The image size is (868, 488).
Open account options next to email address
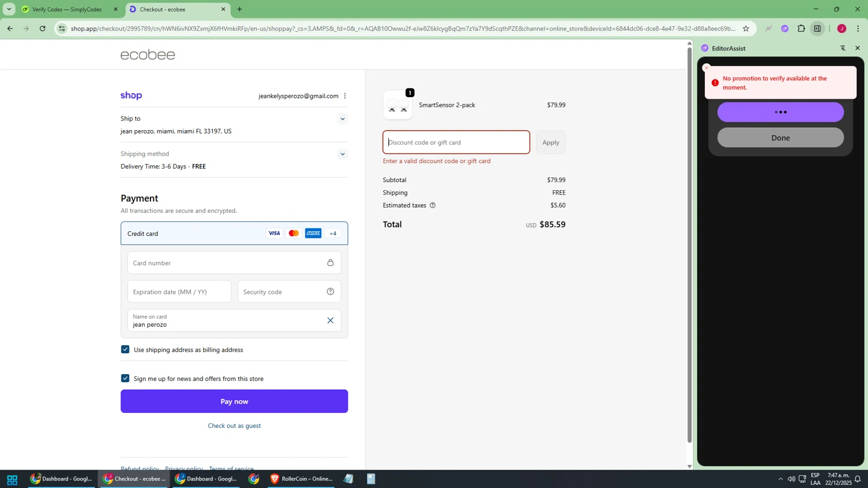[x=345, y=96]
